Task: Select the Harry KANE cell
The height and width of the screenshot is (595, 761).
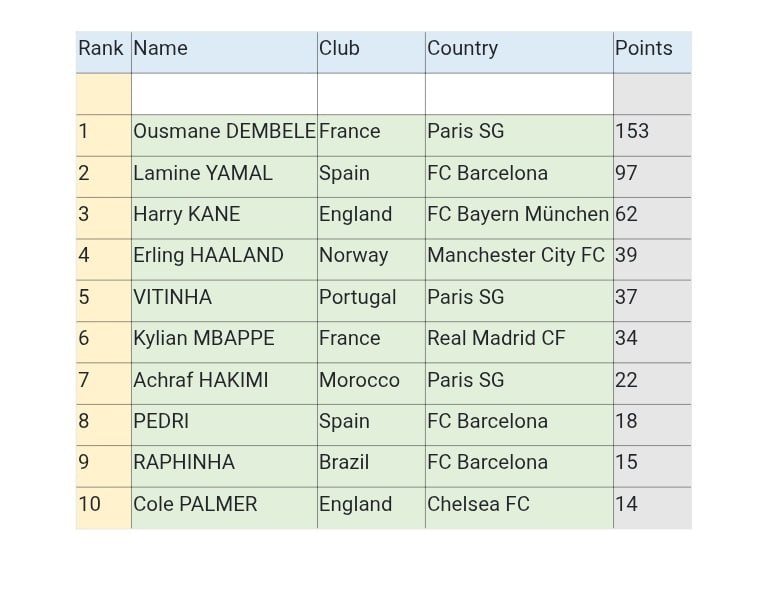Action: pyautogui.click(x=223, y=215)
